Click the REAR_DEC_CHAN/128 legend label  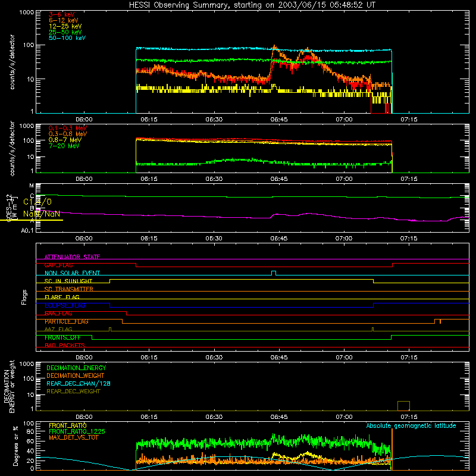click(x=79, y=383)
